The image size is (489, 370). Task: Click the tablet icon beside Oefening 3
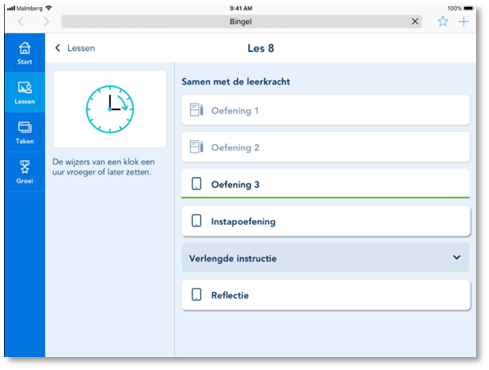pos(196,184)
